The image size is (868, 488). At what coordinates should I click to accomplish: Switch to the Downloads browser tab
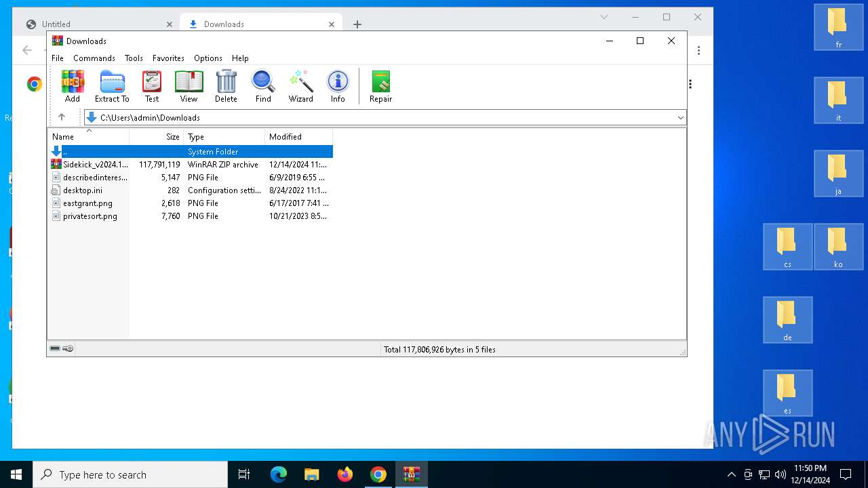[261, 24]
